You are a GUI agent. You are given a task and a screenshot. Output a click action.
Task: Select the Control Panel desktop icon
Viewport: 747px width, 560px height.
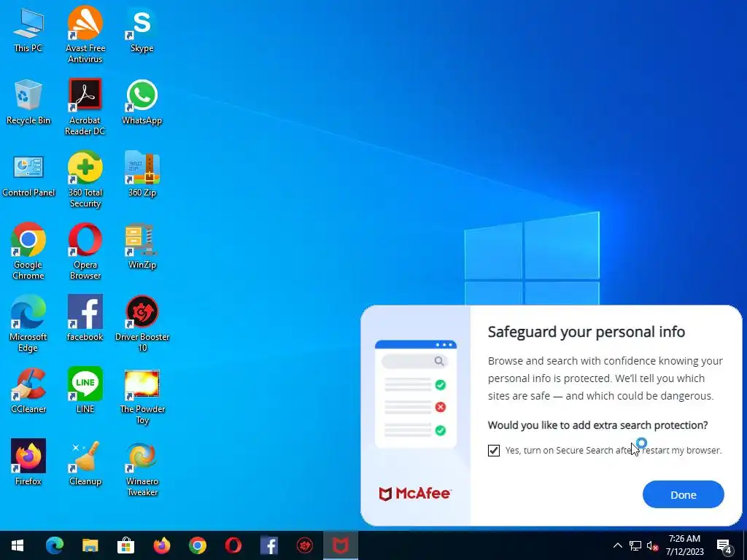[x=28, y=175]
